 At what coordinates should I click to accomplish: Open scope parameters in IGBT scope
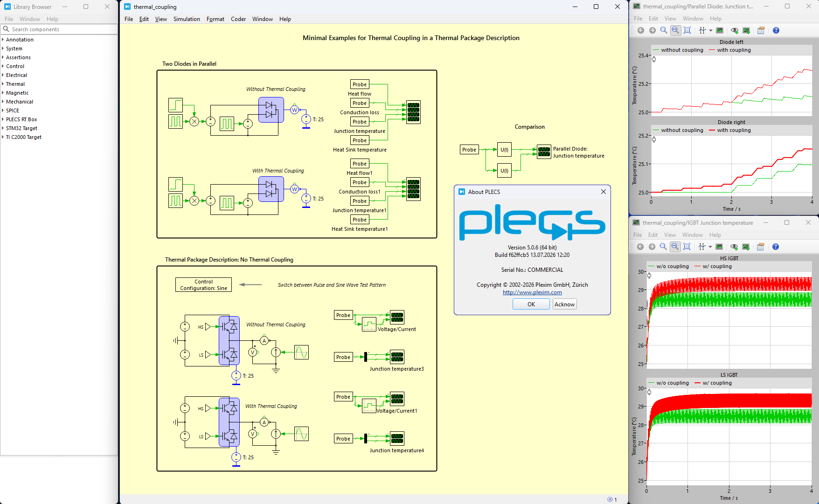(761, 247)
